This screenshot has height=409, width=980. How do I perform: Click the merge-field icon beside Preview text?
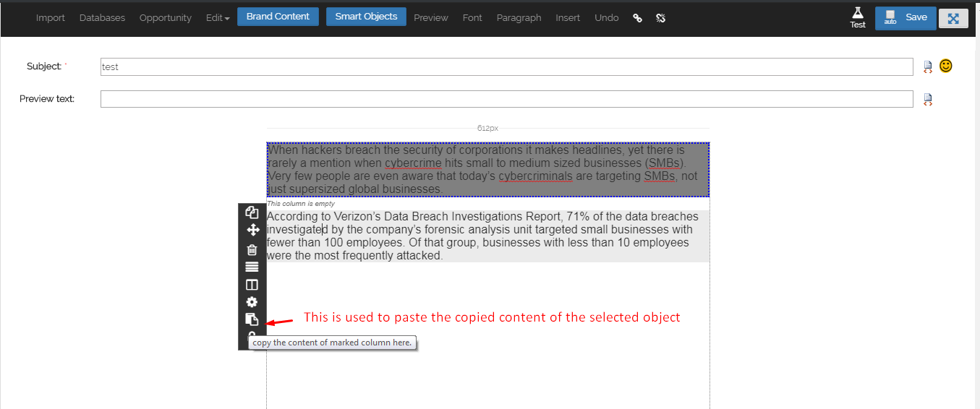[928, 100]
